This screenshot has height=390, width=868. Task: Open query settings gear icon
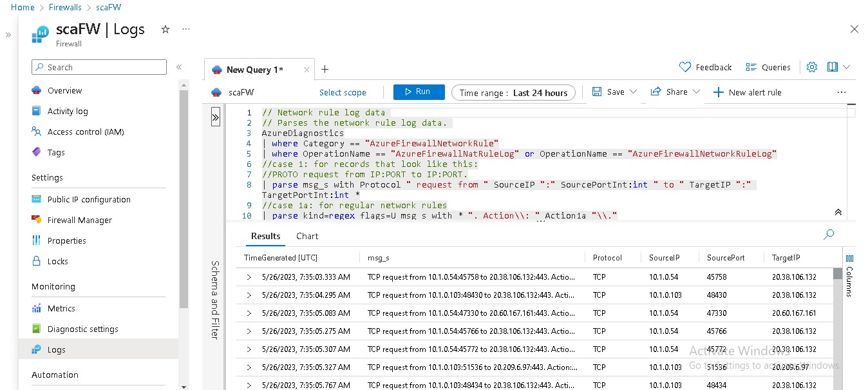[x=812, y=67]
